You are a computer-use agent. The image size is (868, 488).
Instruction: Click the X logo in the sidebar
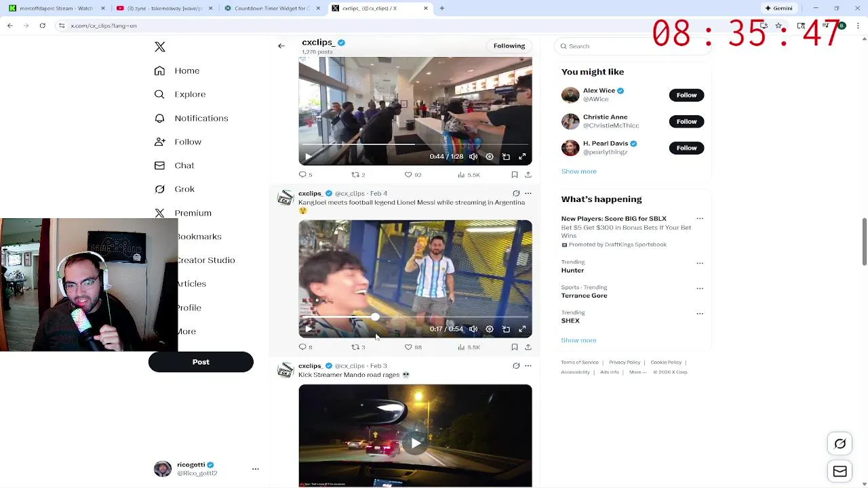pyautogui.click(x=160, y=47)
